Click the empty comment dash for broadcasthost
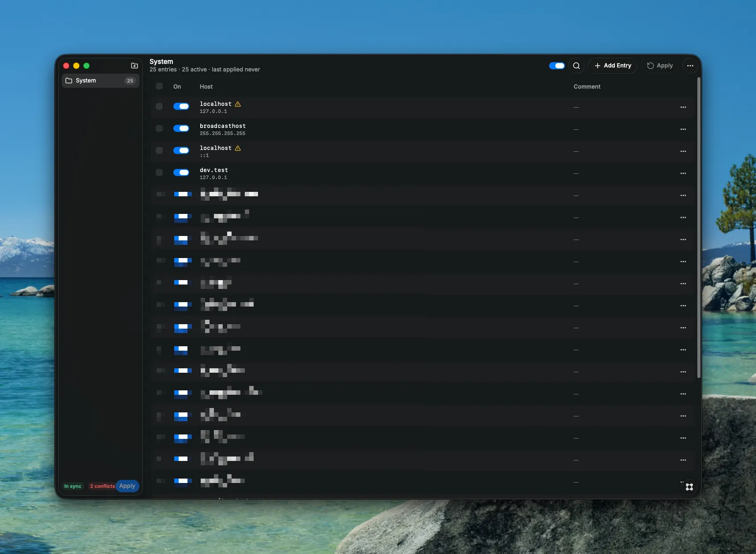 (576, 129)
